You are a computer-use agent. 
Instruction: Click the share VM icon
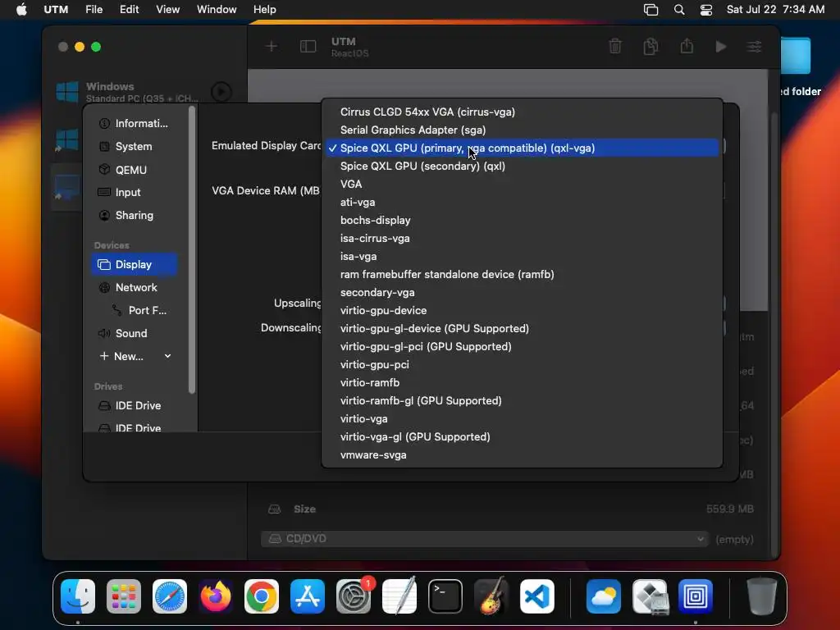coord(687,46)
